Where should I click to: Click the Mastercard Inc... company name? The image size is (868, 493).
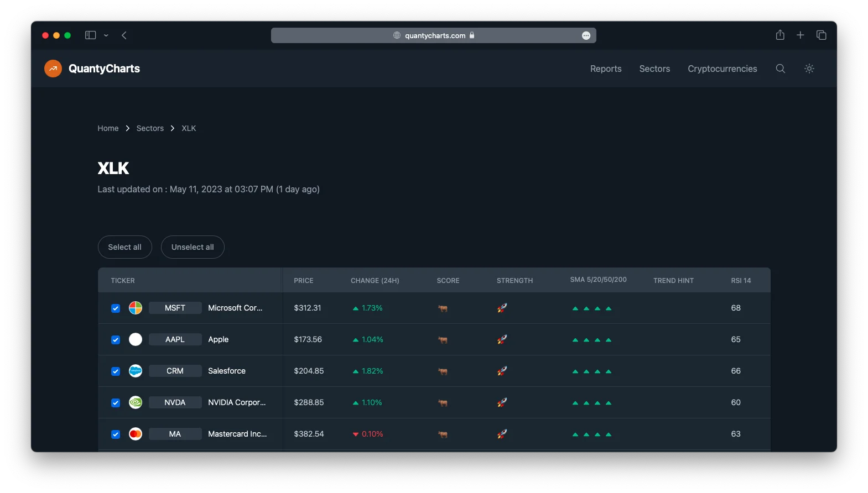(237, 434)
